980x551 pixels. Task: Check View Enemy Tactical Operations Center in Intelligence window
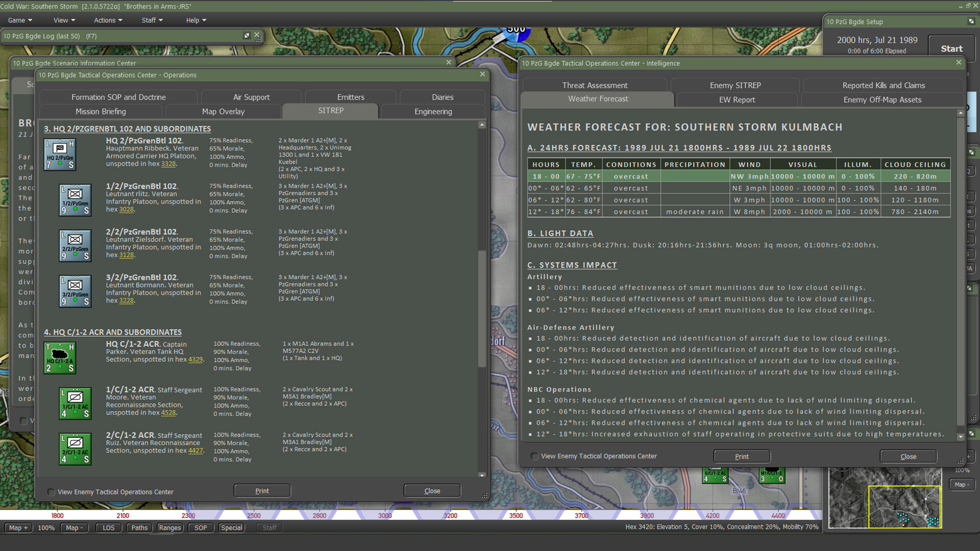click(x=534, y=457)
